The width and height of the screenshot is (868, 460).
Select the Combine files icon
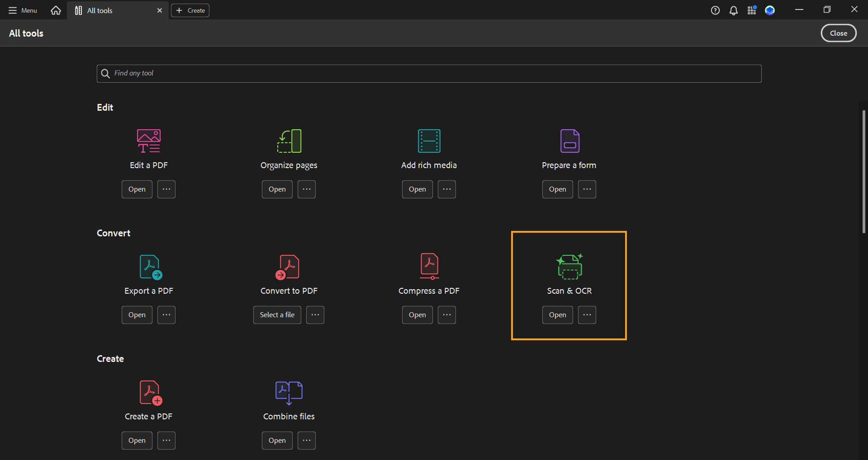click(x=289, y=393)
